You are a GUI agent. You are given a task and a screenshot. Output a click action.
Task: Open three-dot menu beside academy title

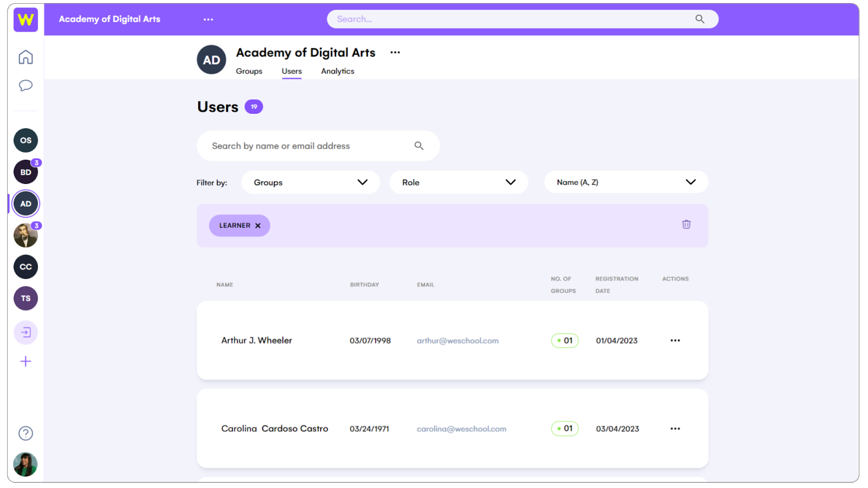tap(395, 53)
